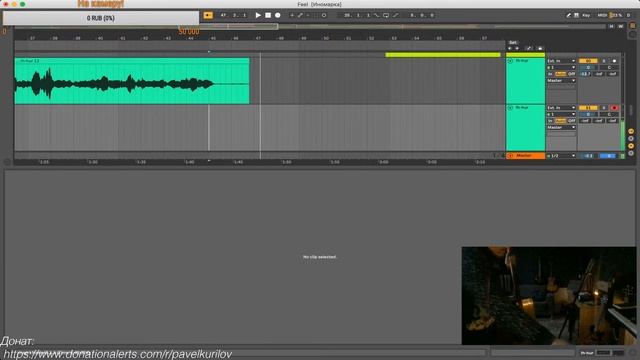640x360 pixels.
Task: Set first track monitor to Off
Action: click(571, 74)
